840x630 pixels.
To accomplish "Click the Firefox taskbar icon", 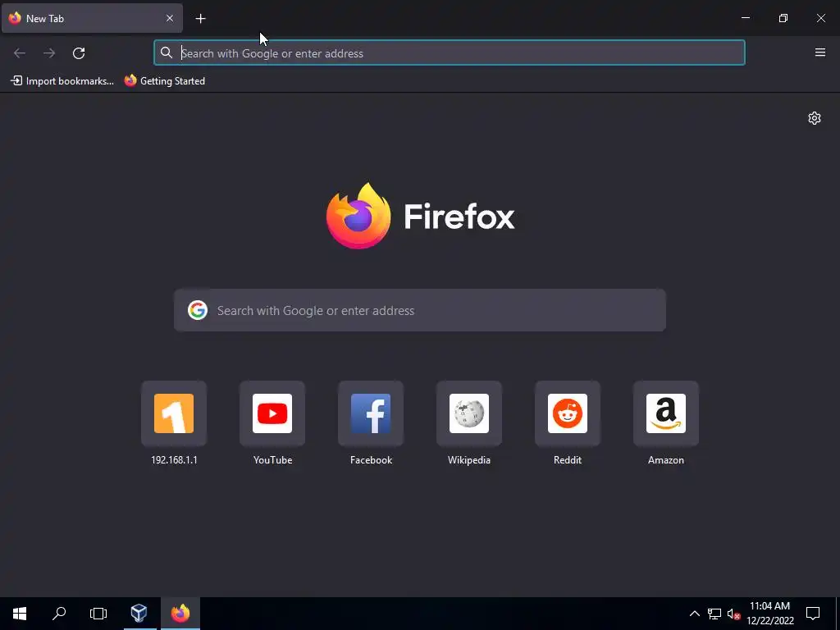I will coord(180,614).
